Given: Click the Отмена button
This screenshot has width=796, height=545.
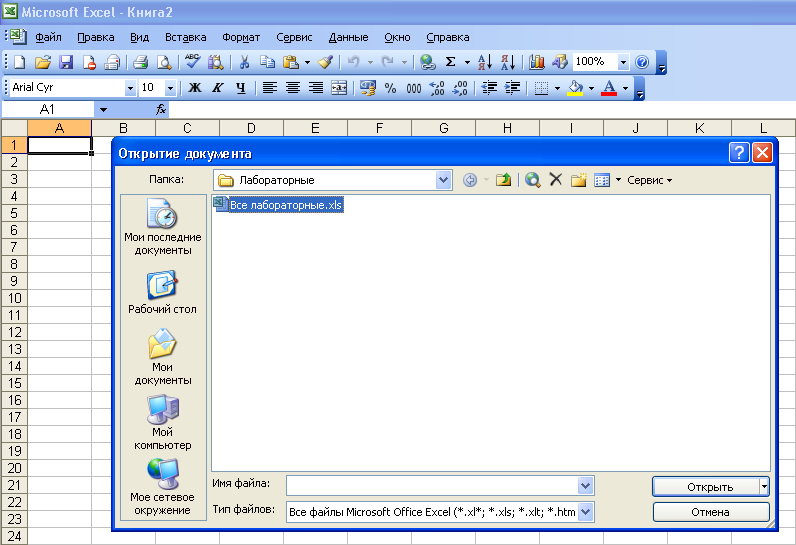Looking at the screenshot, I should click(x=711, y=512).
